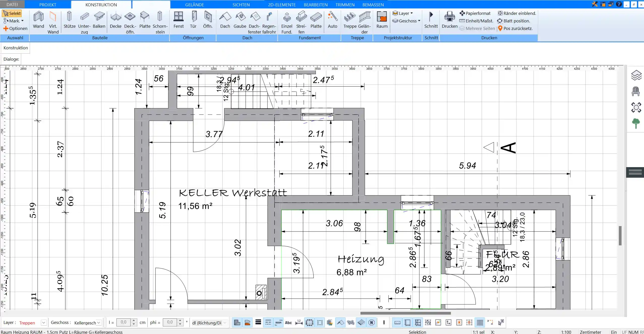Insert a Fenst window

tap(178, 20)
